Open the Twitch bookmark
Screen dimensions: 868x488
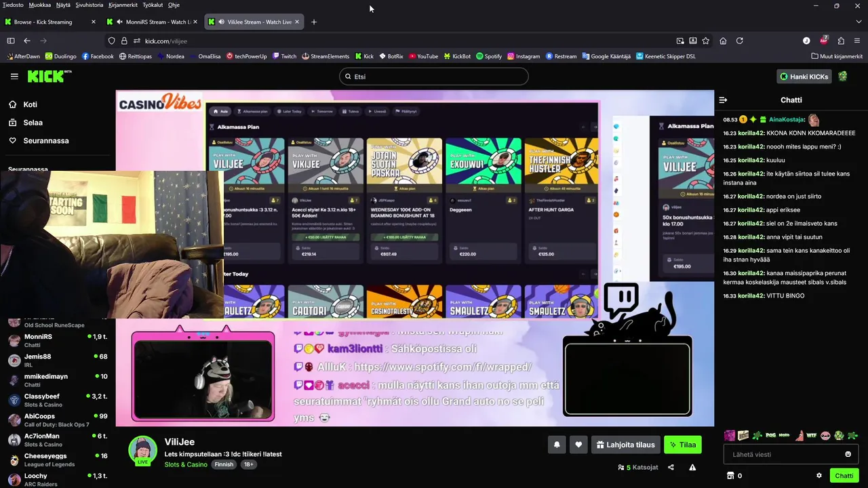pos(284,56)
